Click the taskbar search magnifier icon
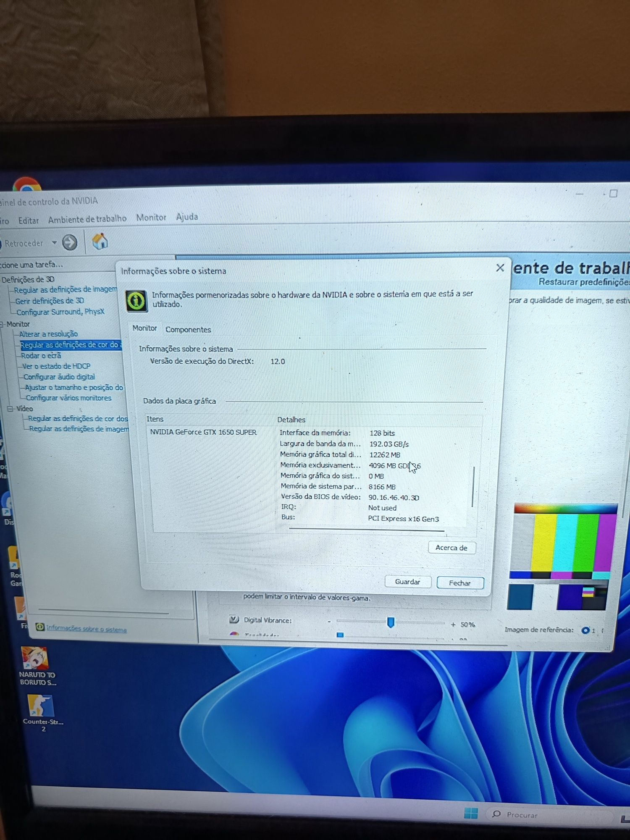 [496, 814]
